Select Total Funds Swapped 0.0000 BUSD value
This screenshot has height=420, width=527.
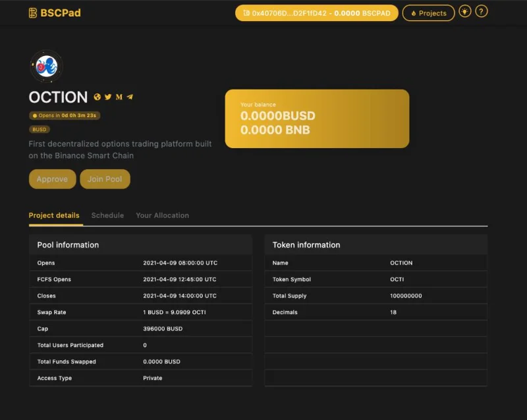point(161,361)
